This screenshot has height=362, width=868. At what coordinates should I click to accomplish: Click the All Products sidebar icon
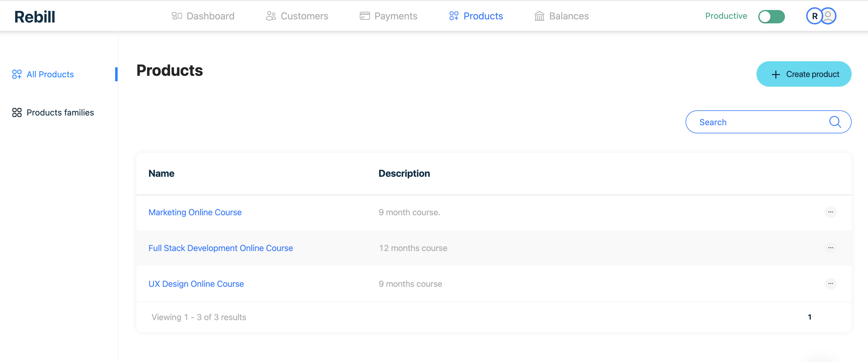(17, 74)
